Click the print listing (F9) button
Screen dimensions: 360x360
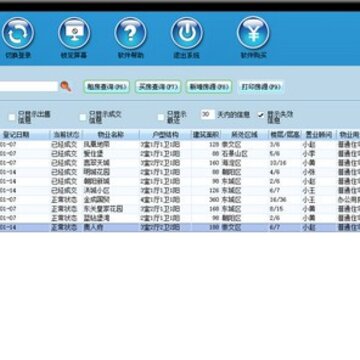point(261,87)
